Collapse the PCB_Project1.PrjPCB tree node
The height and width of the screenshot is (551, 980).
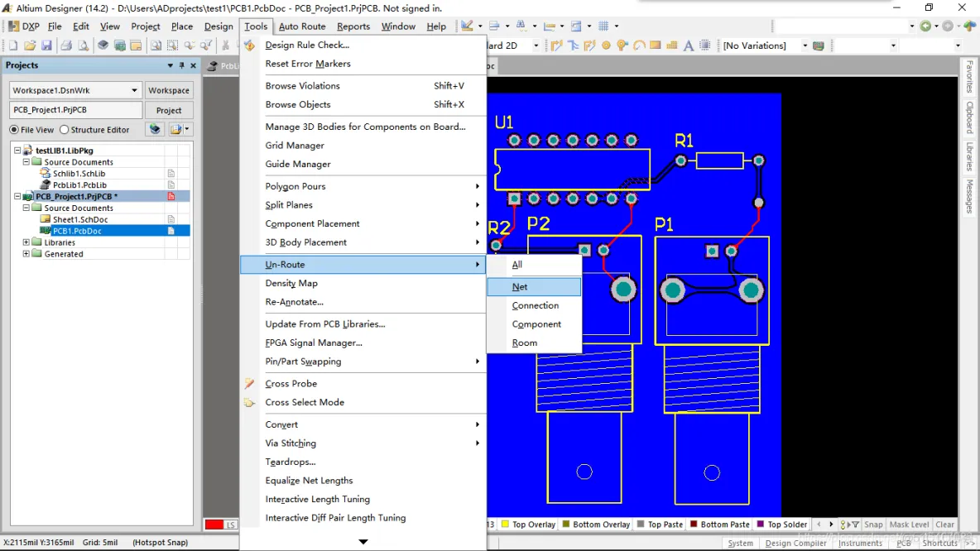pos(17,196)
